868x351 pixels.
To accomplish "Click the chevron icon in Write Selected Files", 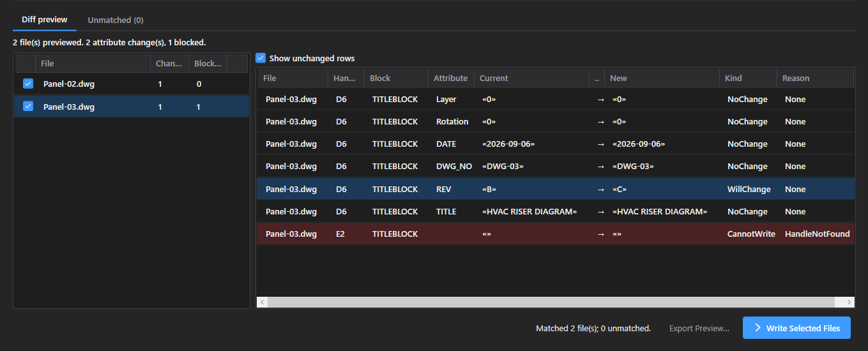I will click(x=758, y=328).
